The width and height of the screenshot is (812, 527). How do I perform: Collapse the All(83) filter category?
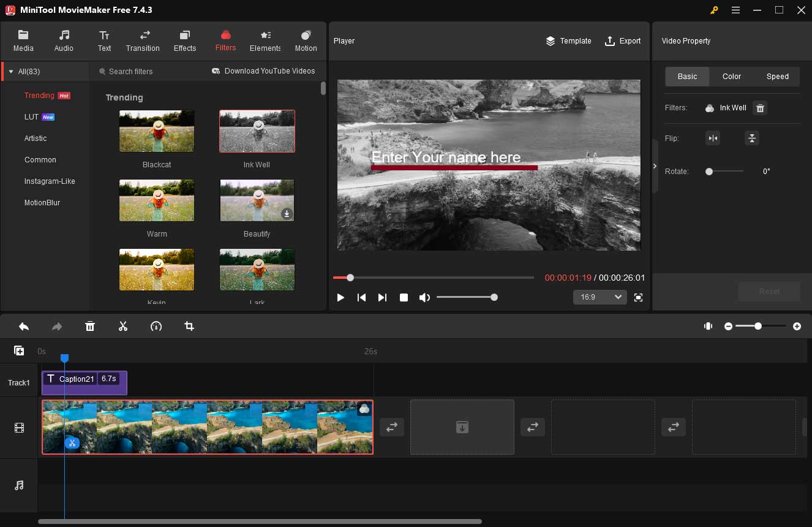11,72
